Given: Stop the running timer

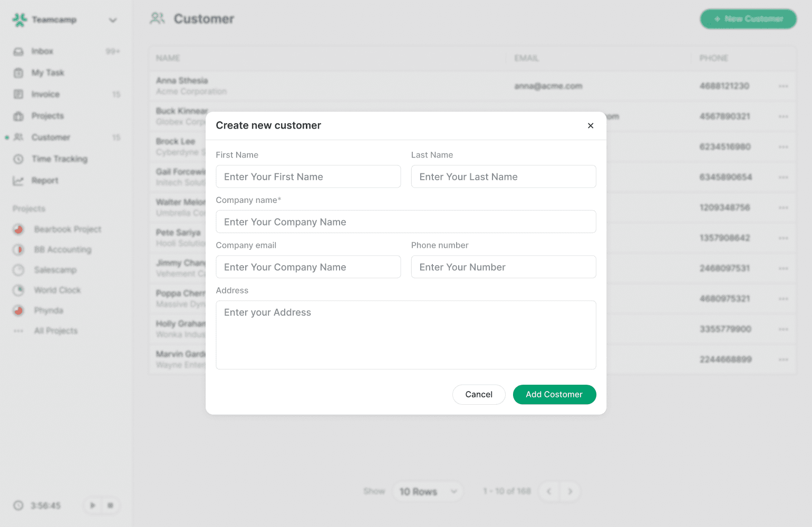Looking at the screenshot, I should (110, 505).
